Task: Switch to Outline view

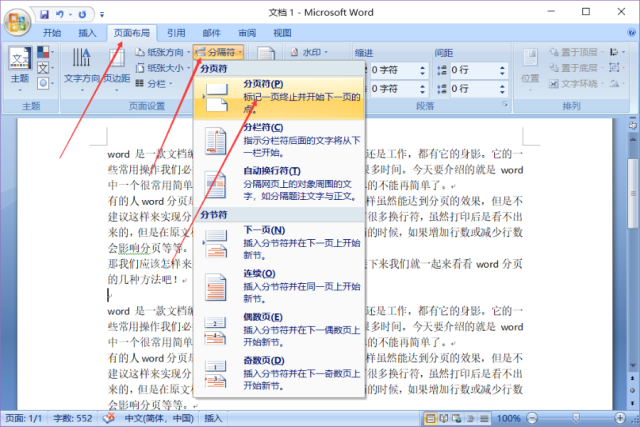Action: 471,419
